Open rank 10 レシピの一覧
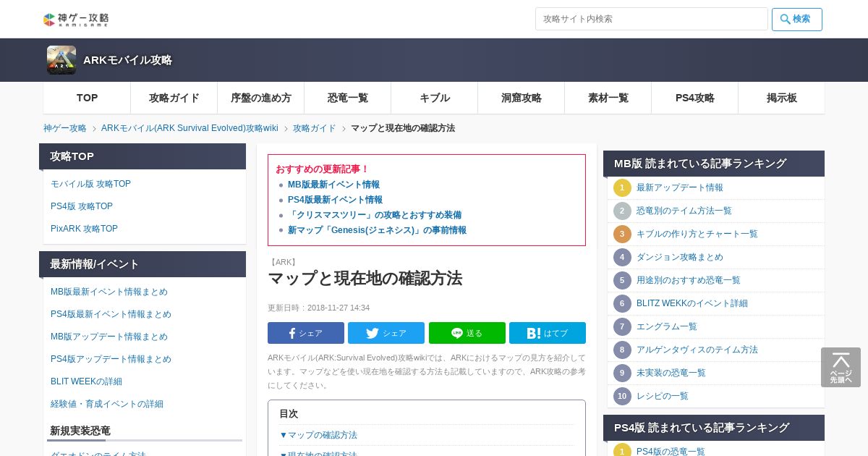Viewport: 868px width, 456px height. click(663, 396)
